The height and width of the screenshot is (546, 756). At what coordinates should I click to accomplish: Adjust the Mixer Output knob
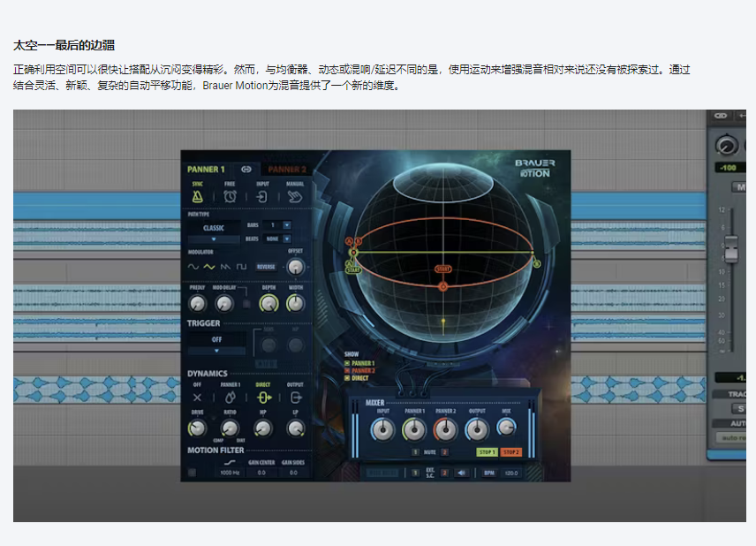(x=477, y=429)
